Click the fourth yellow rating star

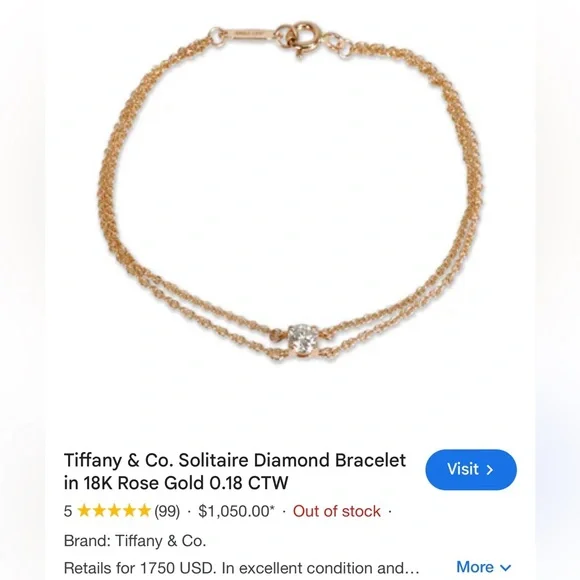point(129,511)
